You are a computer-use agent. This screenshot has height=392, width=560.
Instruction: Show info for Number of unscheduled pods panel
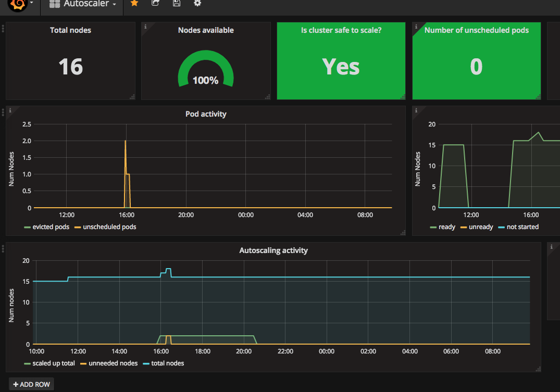click(416, 27)
